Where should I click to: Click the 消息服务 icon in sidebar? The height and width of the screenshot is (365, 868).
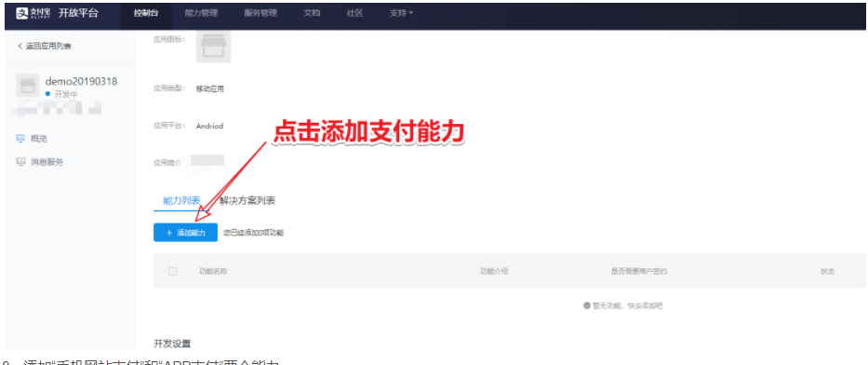coord(20,162)
